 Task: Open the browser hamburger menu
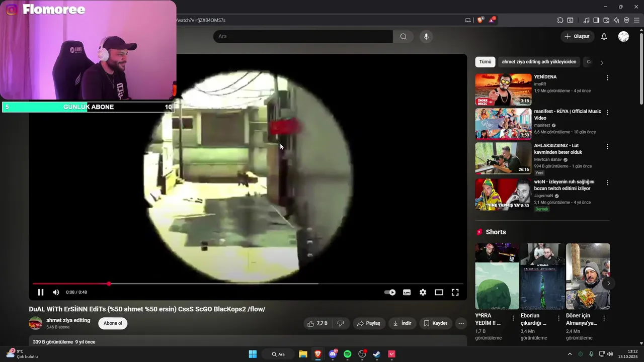coord(636,20)
